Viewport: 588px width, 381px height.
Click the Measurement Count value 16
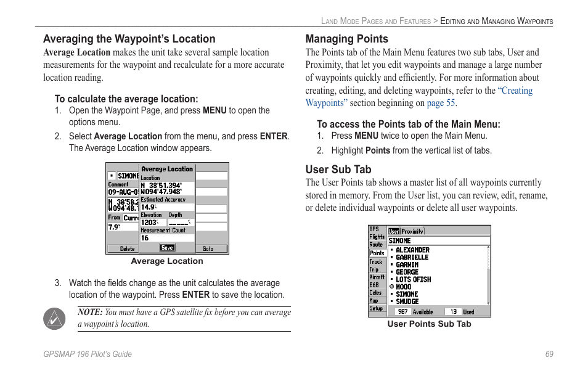pyautogui.click(x=167, y=238)
